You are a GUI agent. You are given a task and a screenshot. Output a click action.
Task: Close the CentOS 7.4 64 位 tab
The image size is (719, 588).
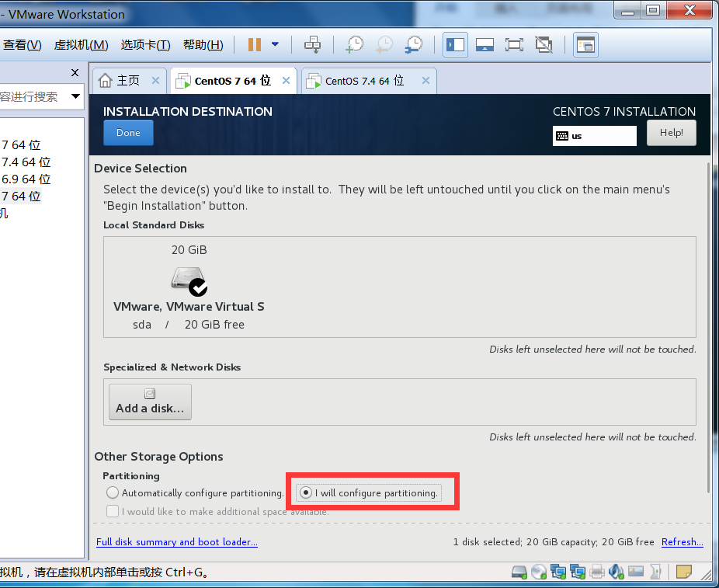(x=426, y=81)
